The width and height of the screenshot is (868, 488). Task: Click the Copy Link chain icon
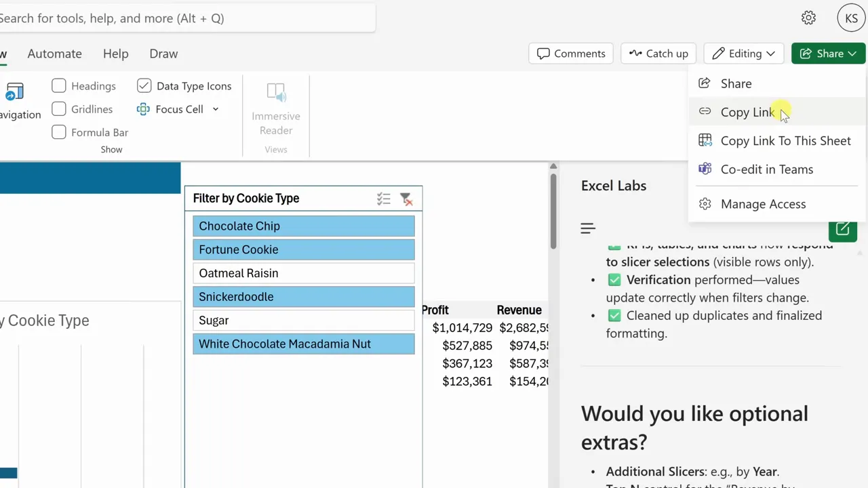coord(705,112)
